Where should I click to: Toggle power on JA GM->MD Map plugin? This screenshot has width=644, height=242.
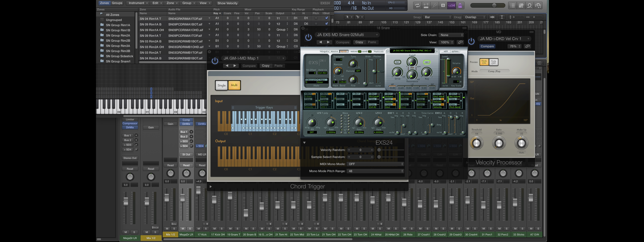click(215, 61)
